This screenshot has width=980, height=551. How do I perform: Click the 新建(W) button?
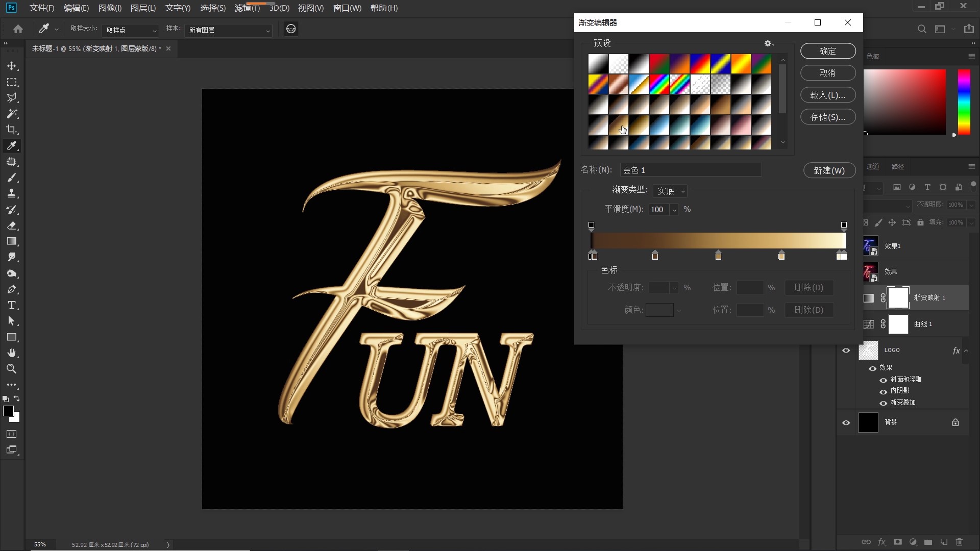[x=829, y=170]
